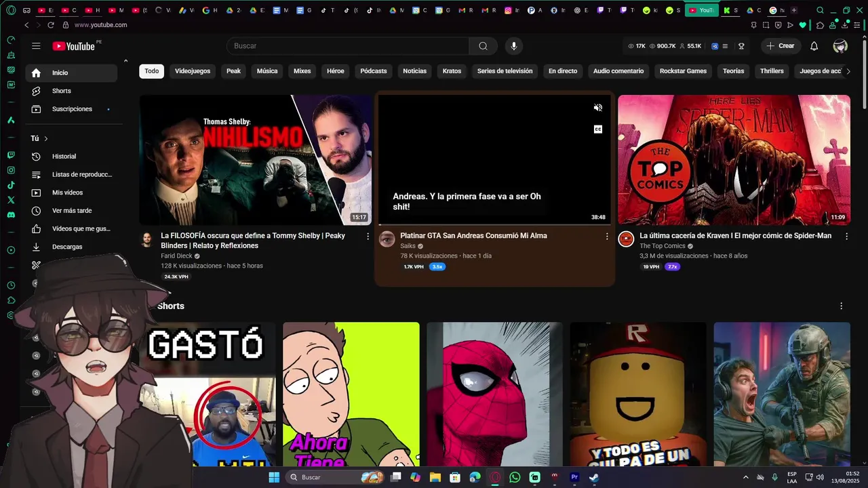Open the browser easy setup menu

857,25
